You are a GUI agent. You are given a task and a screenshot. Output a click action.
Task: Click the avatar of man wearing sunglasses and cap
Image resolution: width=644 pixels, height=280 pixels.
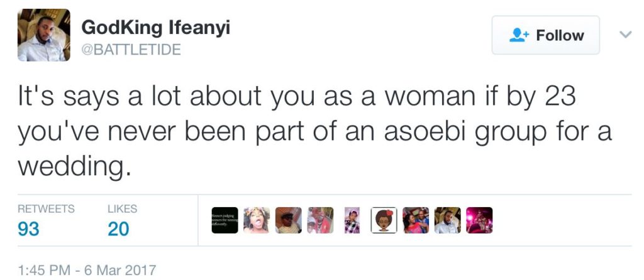pyautogui.click(x=289, y=220)
